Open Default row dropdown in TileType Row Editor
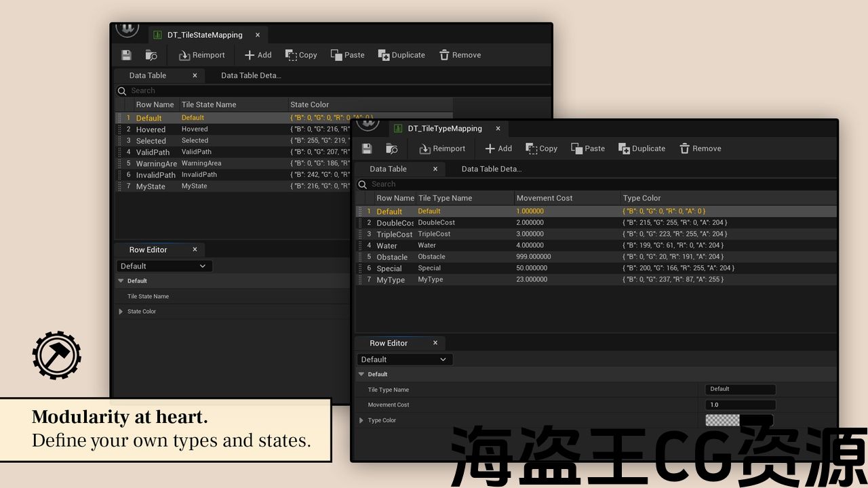The width and height of the screenshot is (868, 488). [404, 359]
